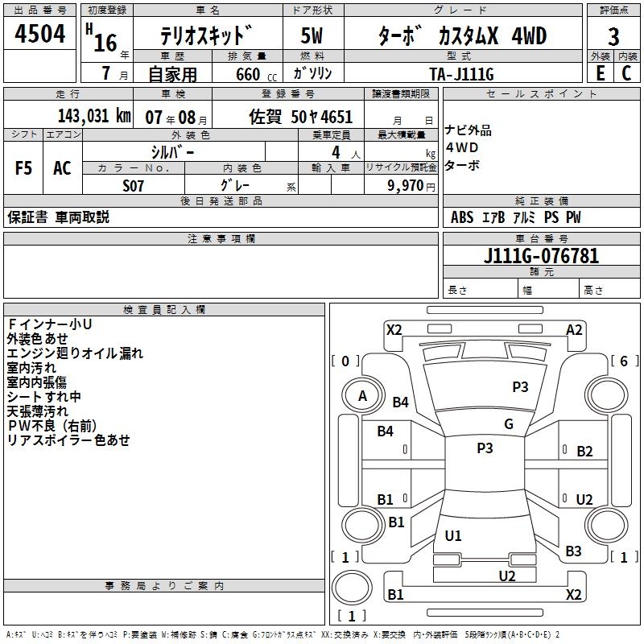Click the mileage 143,031 km

[94, 116]
